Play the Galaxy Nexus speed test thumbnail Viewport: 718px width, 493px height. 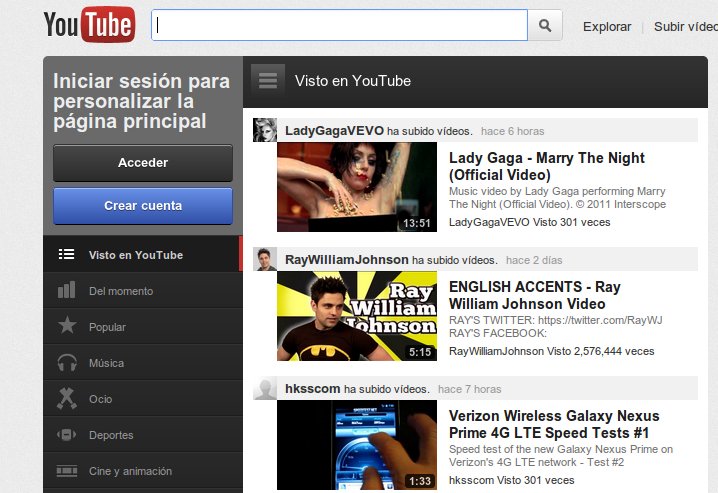coord(357,445)
